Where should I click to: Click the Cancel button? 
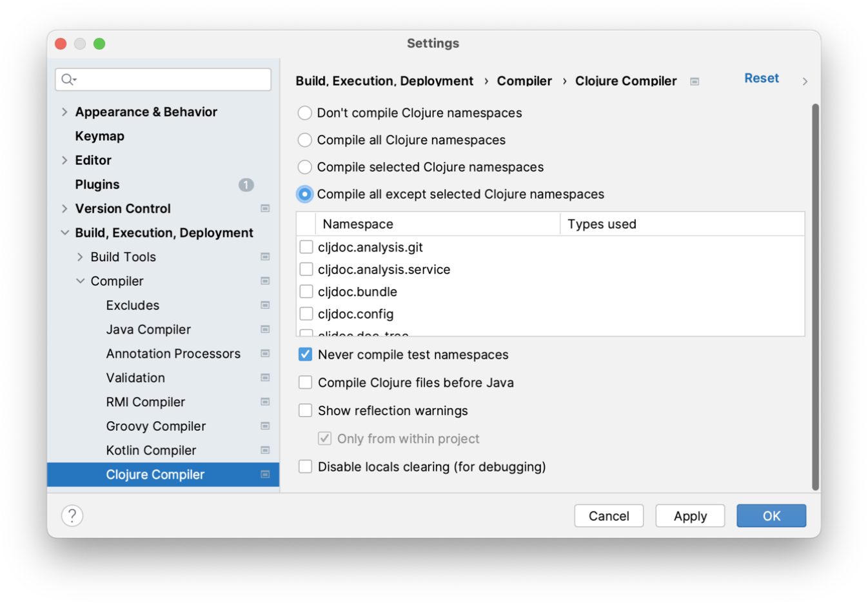[609, 516]
